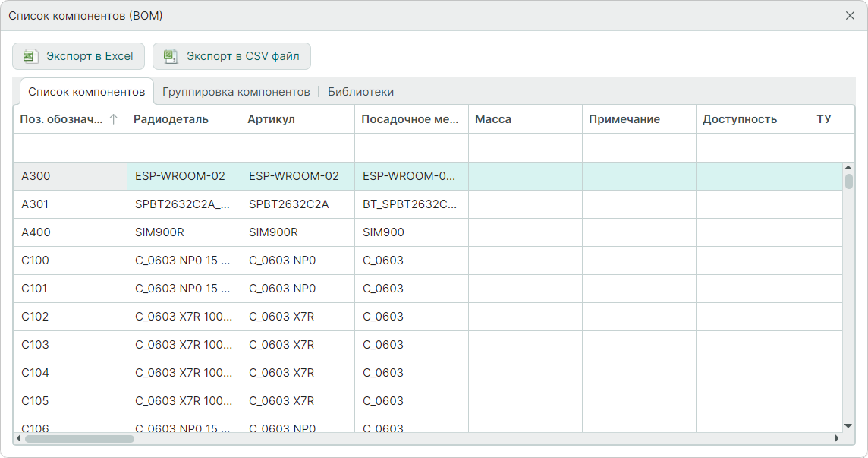
Task: Focus filter field under Посадочное место
Action: [411, 147]
